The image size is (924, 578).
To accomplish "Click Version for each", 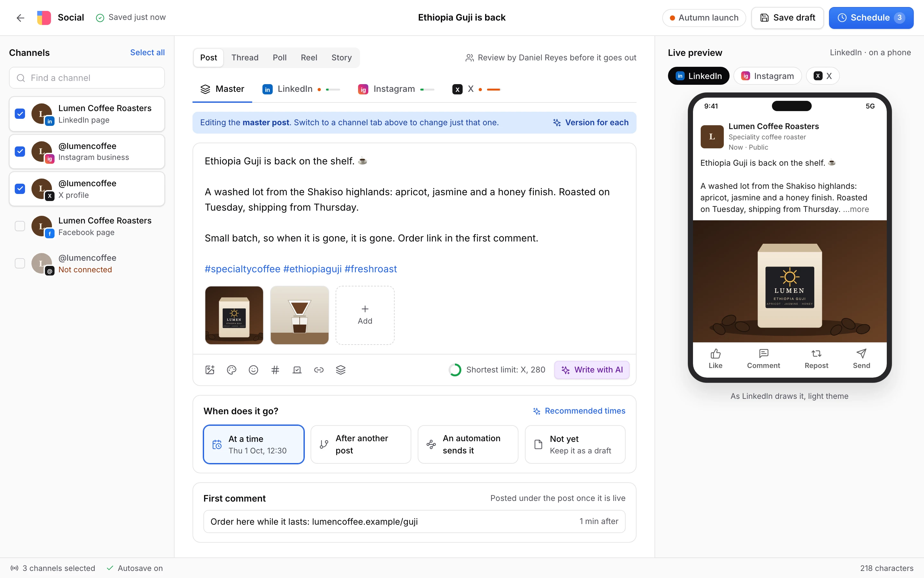I will tap(591, 122).
